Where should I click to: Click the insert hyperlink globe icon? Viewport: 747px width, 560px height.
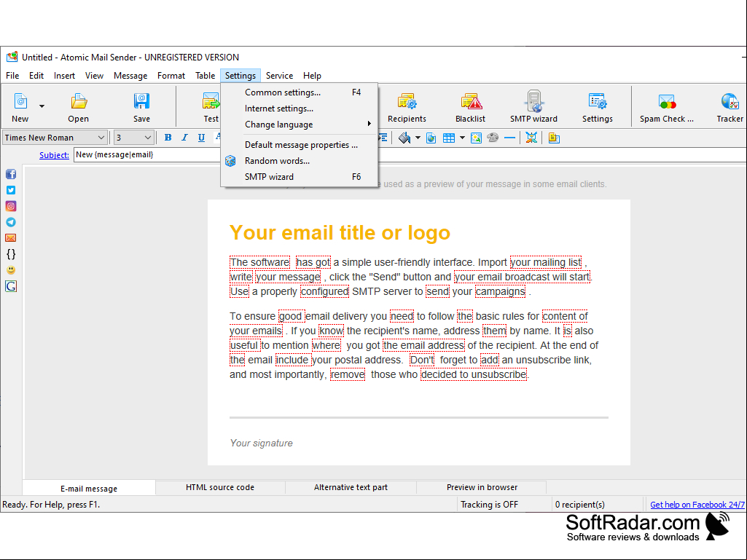431,138
